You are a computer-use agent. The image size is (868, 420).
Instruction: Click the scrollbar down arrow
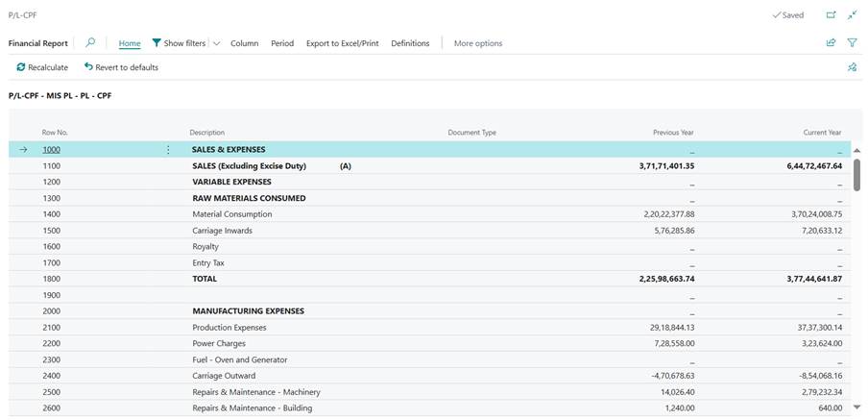coord(856,408)
